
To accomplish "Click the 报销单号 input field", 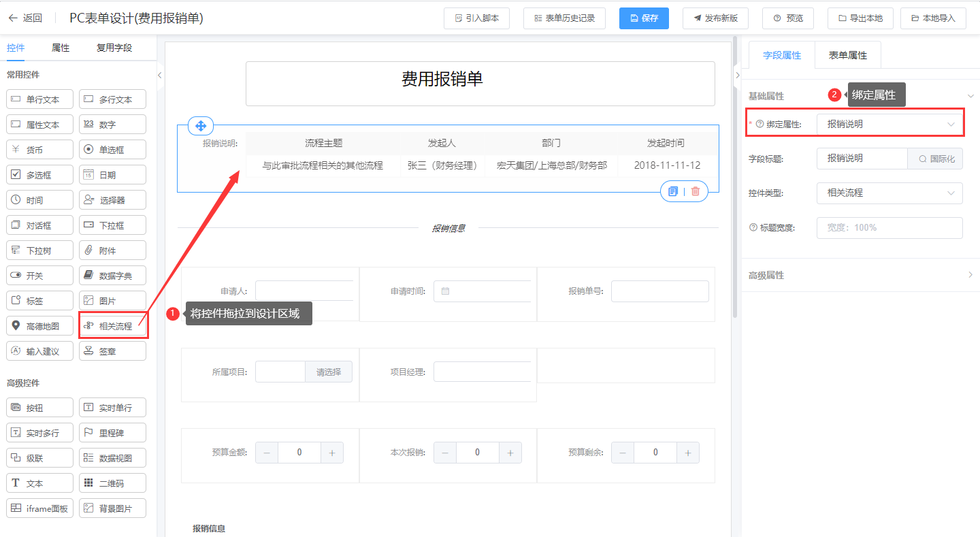I will [x=659, y=291].
